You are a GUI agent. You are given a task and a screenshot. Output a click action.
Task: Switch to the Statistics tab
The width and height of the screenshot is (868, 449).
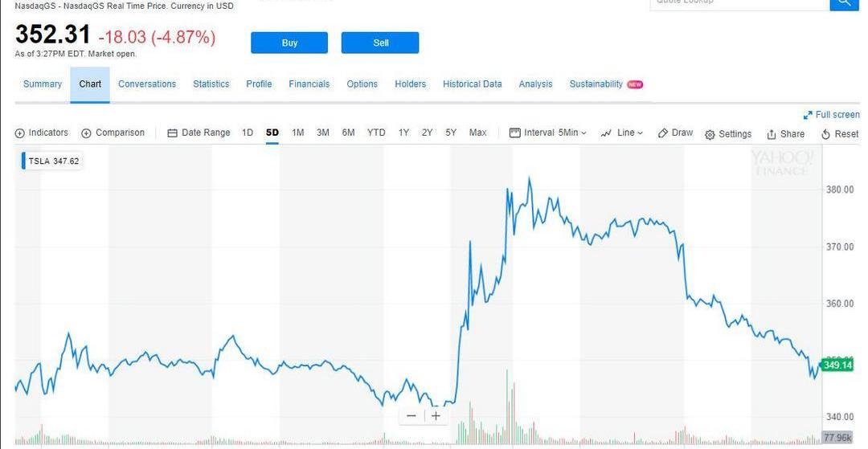211,84
